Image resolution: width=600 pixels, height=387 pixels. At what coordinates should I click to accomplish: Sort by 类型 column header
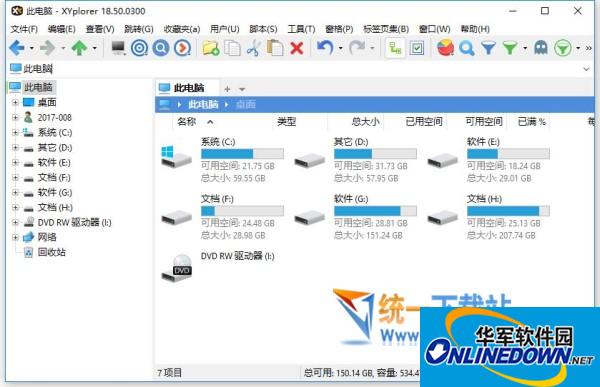pos(287,122)
